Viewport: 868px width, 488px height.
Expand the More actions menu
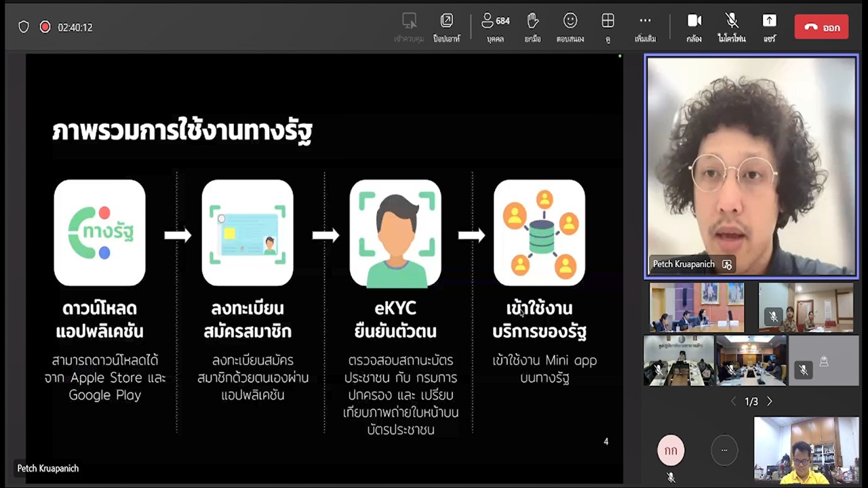coord(645,27)
